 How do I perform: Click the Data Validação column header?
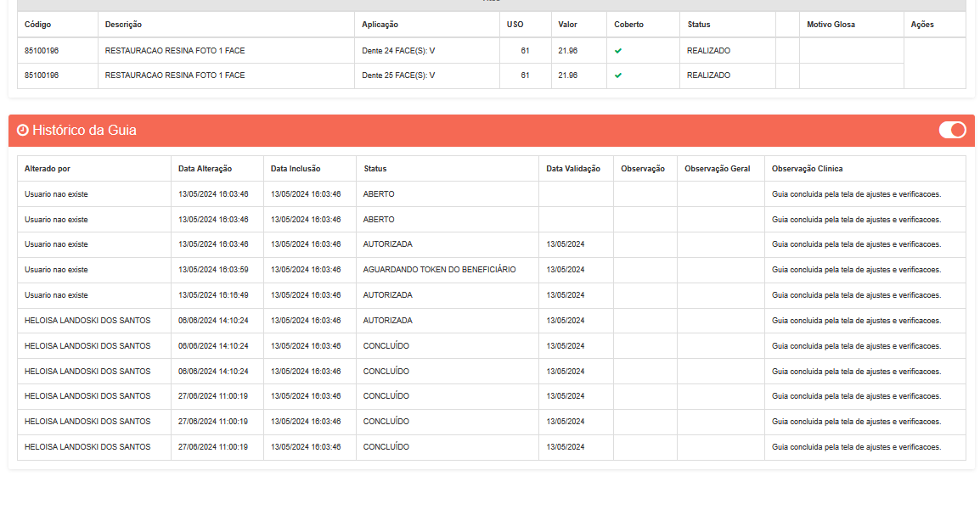click(573, 169)
